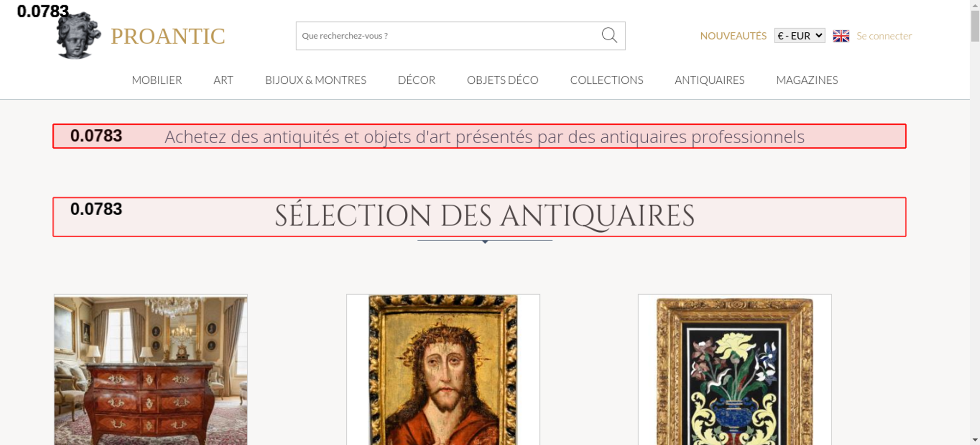Click the Se connecter link
980x445 pixels.
coord(884,36)
